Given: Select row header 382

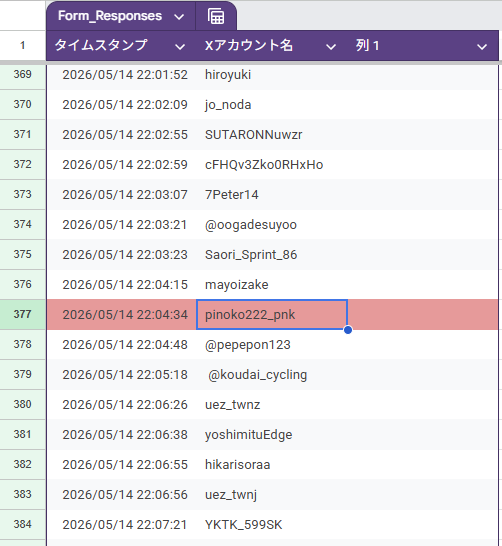Looking at the screenshot, I should click(23, 464).
